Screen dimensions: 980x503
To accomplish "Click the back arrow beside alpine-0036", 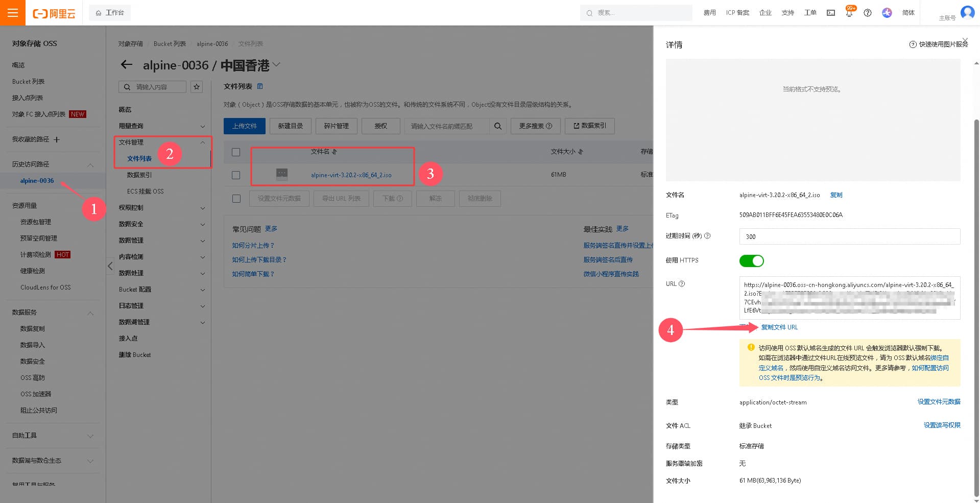I will point(126,65).
